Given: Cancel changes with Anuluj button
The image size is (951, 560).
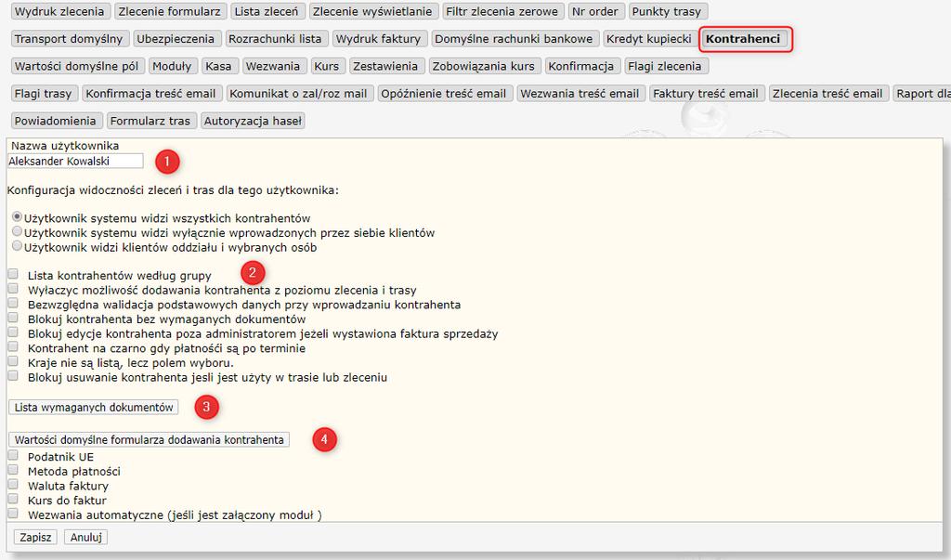Looking at the screenshot, I should 86,537.
